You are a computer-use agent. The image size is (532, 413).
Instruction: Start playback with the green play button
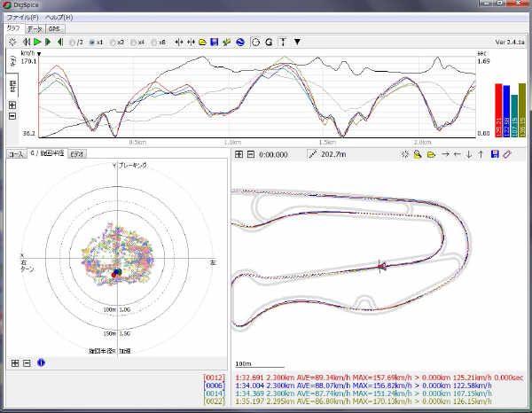click(x=37, y=42)
